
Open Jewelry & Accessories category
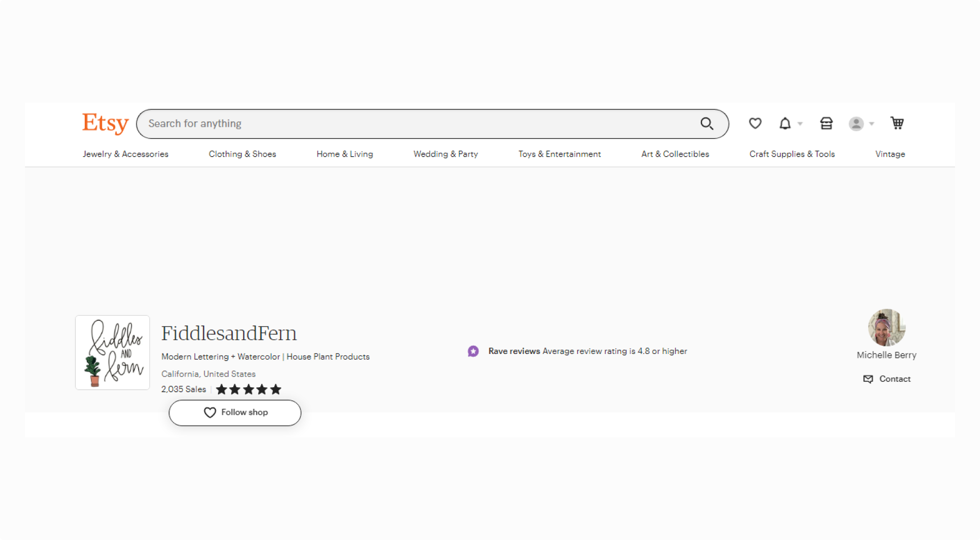125,154
